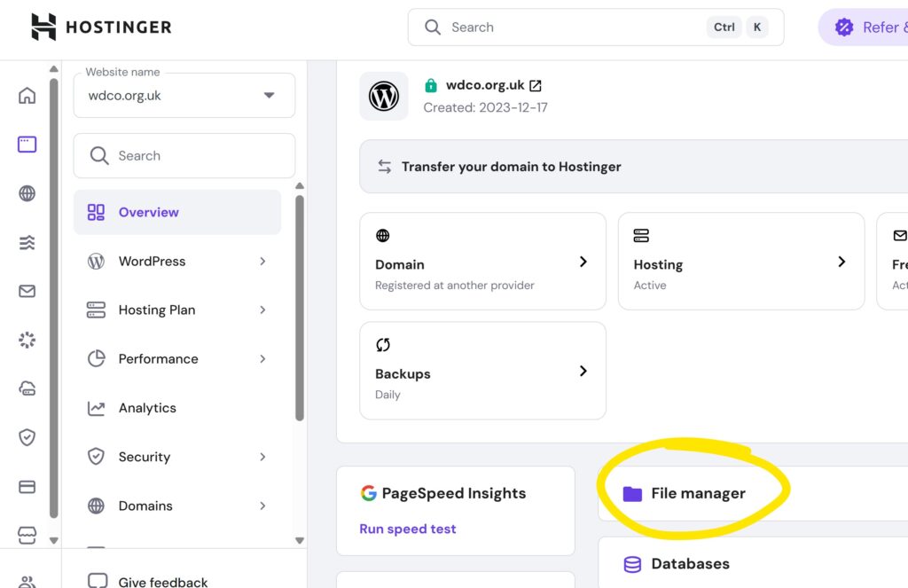Open the File manager card
Screen dimensions: 908x588
click(x=697, y=494)
